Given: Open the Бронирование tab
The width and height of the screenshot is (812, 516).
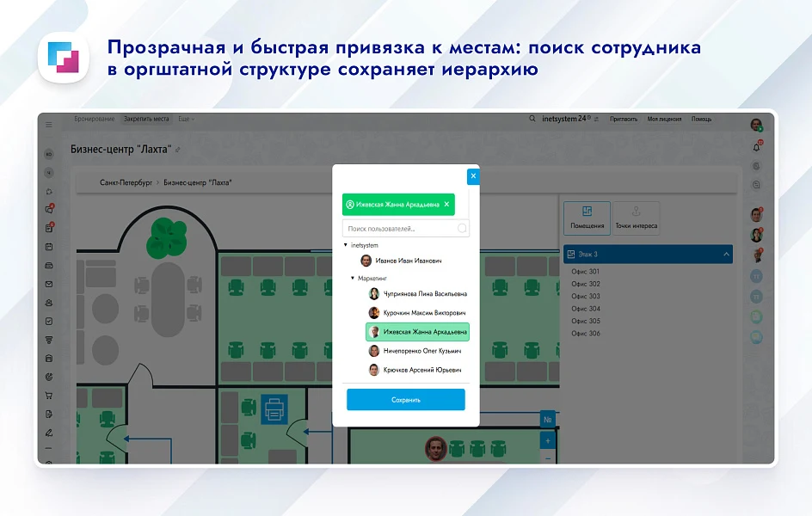Looking at the screenshot, I should (95, 119).
